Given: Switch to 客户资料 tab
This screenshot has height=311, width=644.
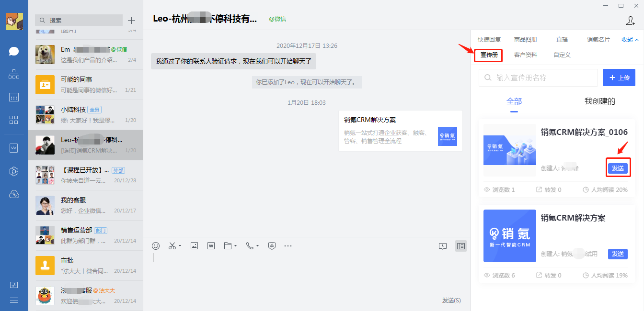Looking at the screenshot, I should click(x=526, y=55).
